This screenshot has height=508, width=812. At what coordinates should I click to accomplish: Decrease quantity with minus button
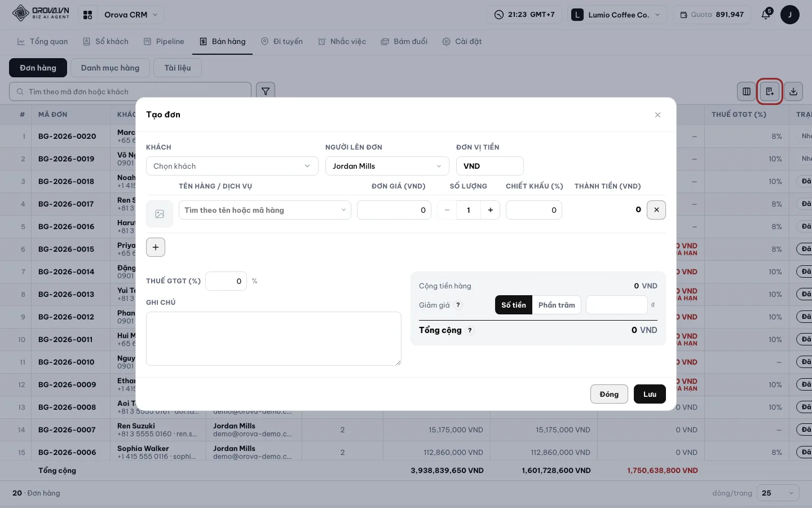447,210
